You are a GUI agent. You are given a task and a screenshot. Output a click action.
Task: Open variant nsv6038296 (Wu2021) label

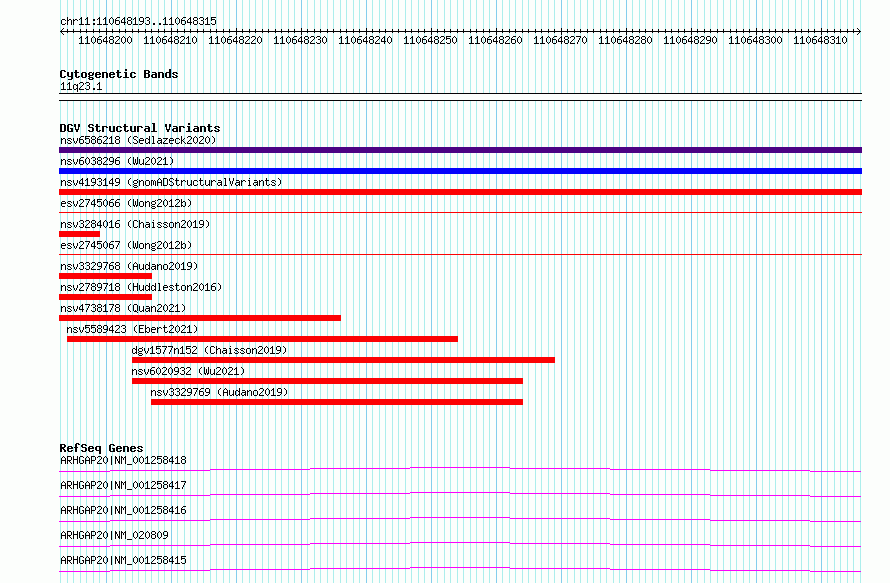[117, 161]
